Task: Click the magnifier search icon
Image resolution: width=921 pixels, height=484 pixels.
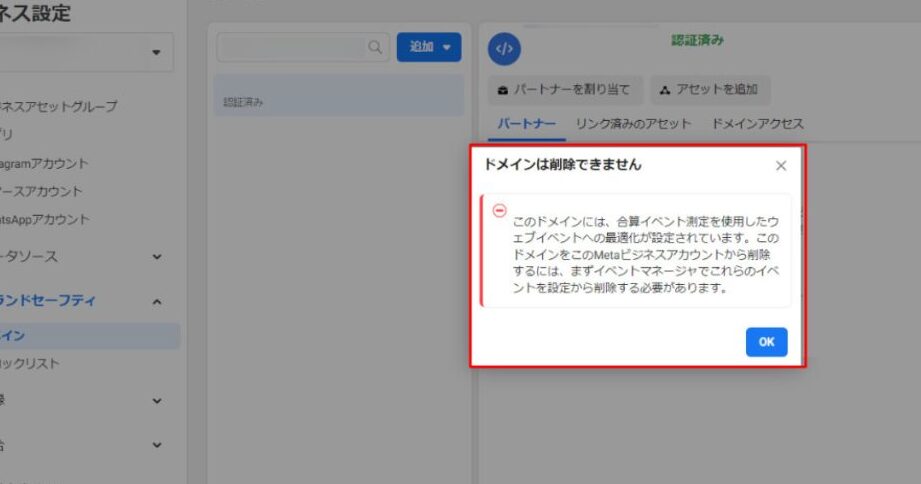Action: (375, 47)
